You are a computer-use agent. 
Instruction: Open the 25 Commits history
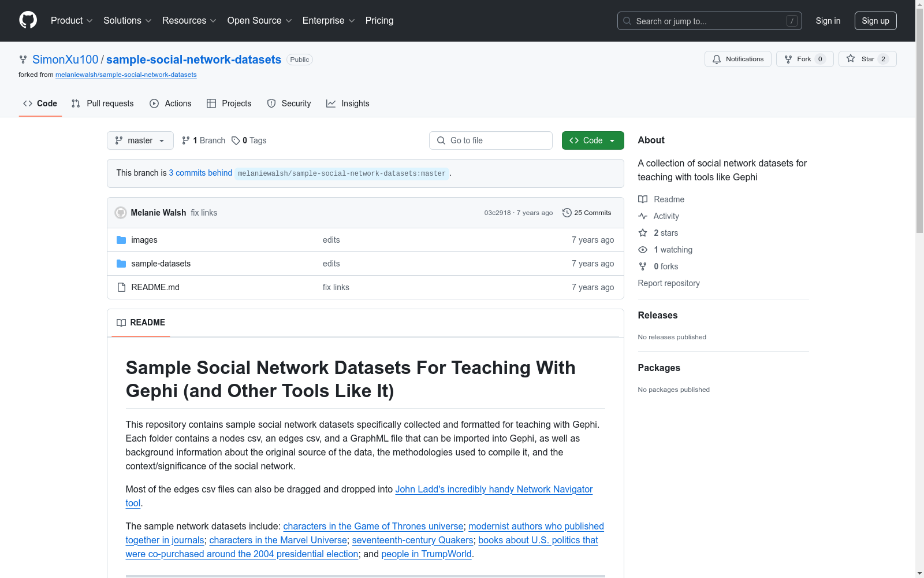click(587, 213)
